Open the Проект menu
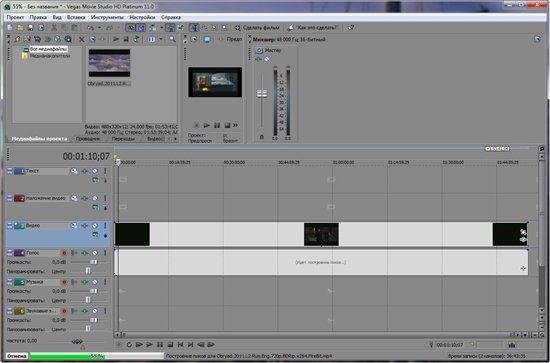Image resolution: width=550 pixels, height=363 pixels. 15,17
